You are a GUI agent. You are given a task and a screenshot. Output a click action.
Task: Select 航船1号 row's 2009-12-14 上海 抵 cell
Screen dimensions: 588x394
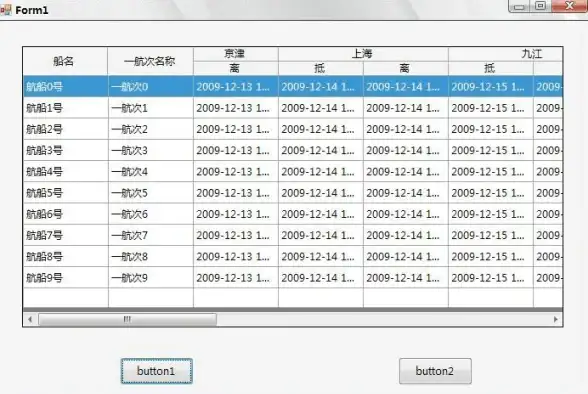click(x=321, y=108)
